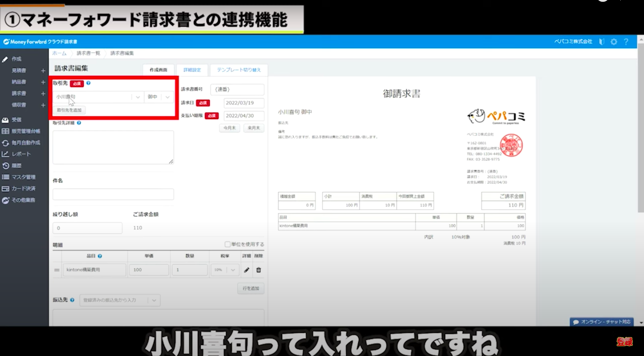Click the help question mark in header

point(626,42)
